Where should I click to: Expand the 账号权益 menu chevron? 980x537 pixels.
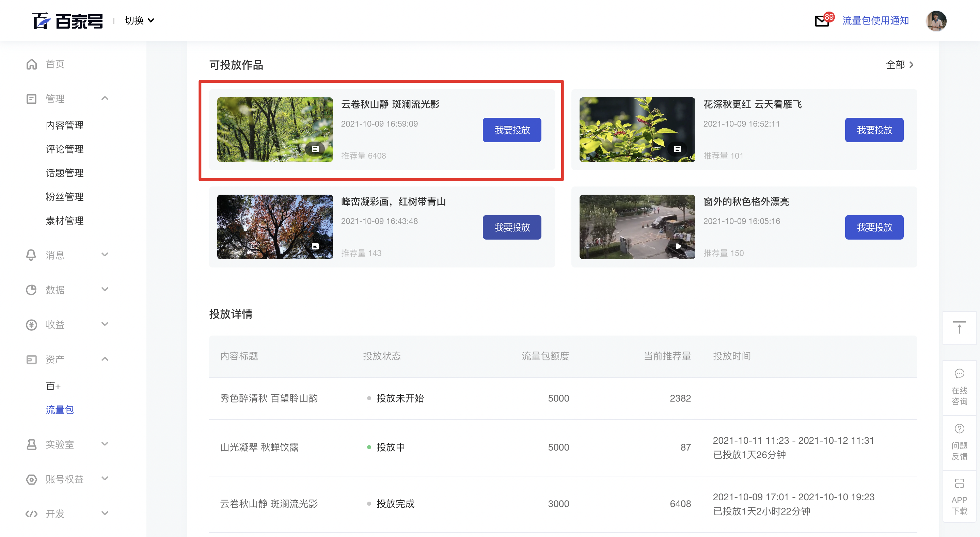pos(105,478)
